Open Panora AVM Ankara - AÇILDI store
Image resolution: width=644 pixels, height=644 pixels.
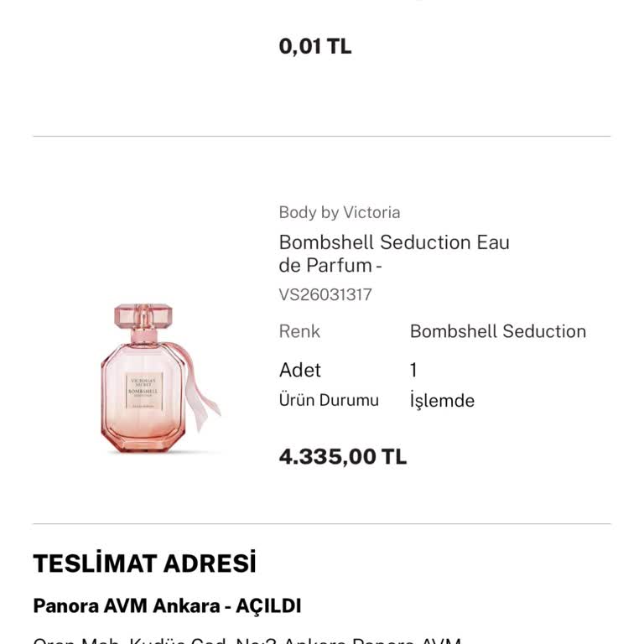click(167, 605)
